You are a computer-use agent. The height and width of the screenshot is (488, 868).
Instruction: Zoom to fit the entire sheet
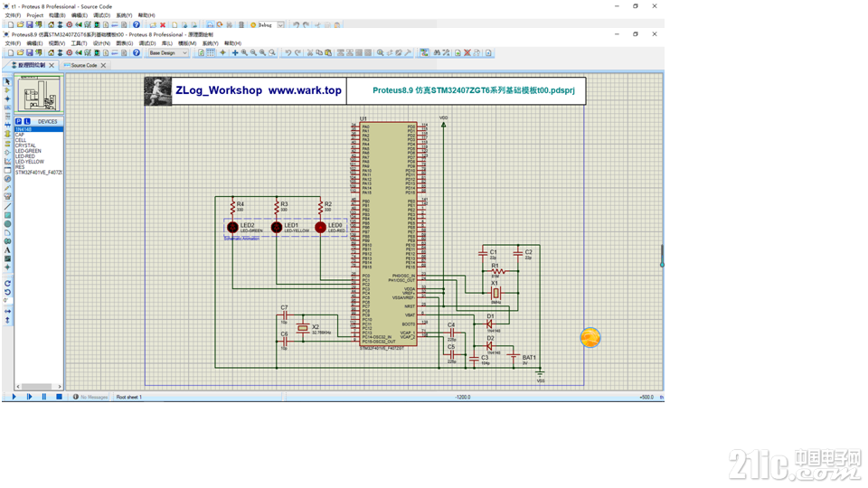click(262, 52)
